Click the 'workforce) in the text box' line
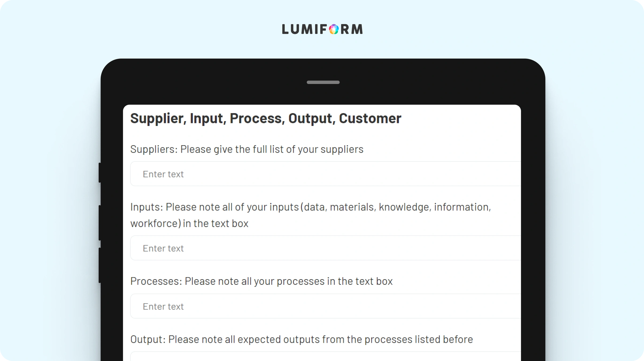644x361 pixels. (x=189, y=224)
